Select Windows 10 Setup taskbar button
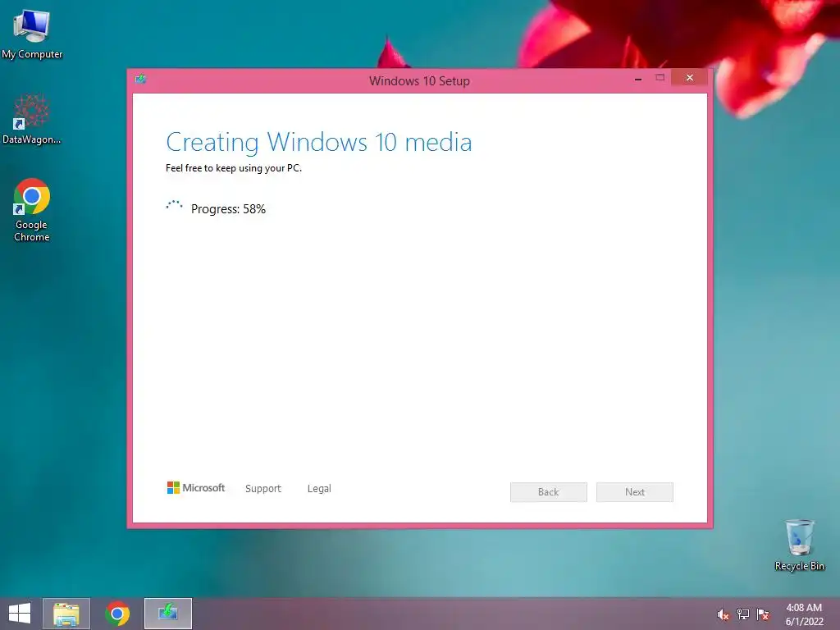Image resolution: width=840 pixels, height=630 pixels. 167,614
